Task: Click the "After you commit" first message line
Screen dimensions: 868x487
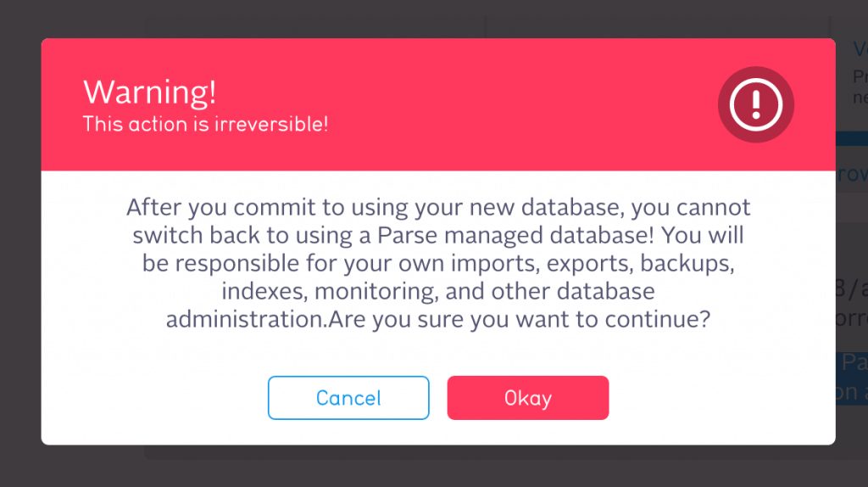Action: coord(438,207)
